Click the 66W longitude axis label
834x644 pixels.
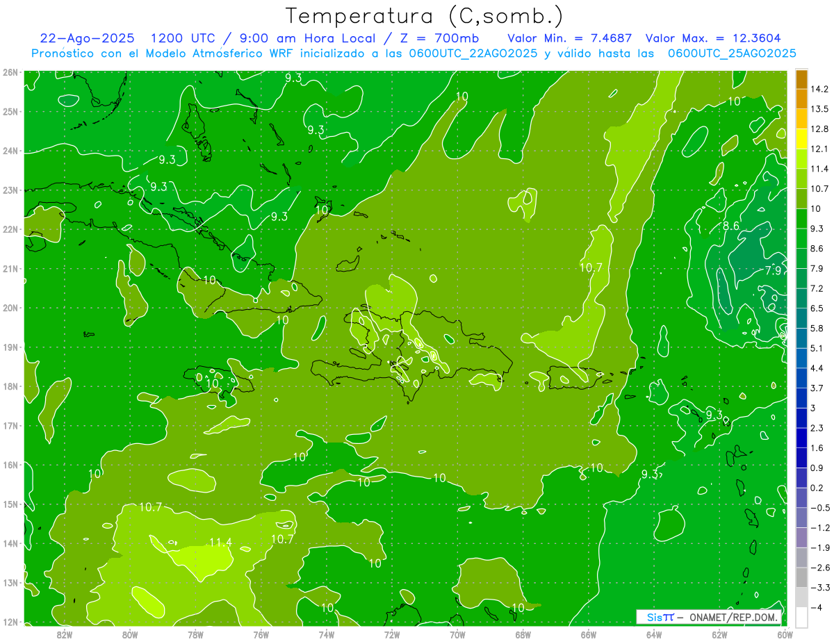coord(589,634)
